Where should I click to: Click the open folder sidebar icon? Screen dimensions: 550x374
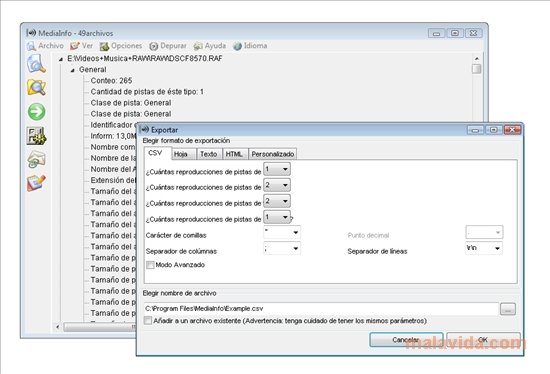point(36,87)
